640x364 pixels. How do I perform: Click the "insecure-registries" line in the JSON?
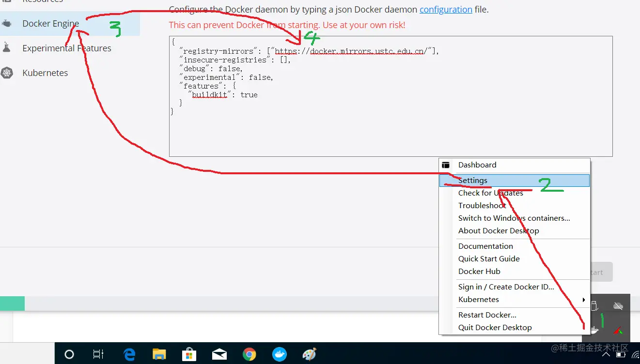click(x=235, y=60)
